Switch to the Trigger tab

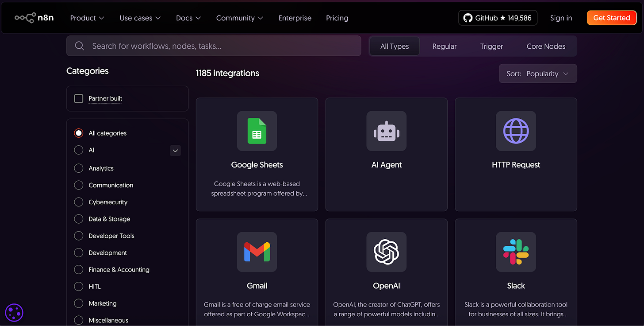492,46
